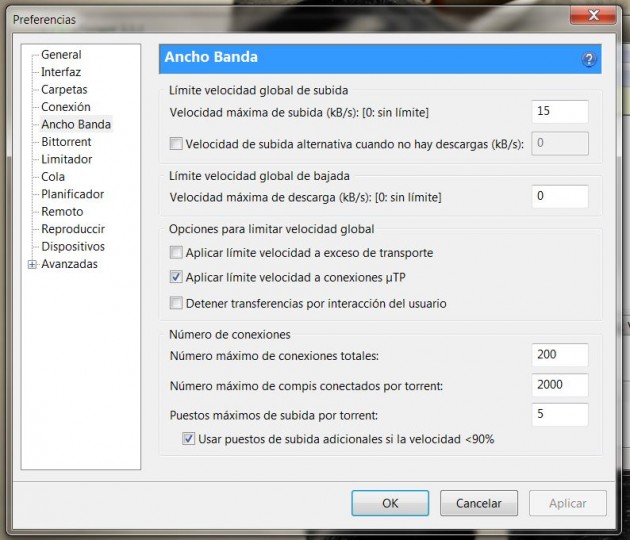Enable alternative upload speed checkbox
Image resolution: width=630 pixels, height=540 pixels.
tap(177, 143)
